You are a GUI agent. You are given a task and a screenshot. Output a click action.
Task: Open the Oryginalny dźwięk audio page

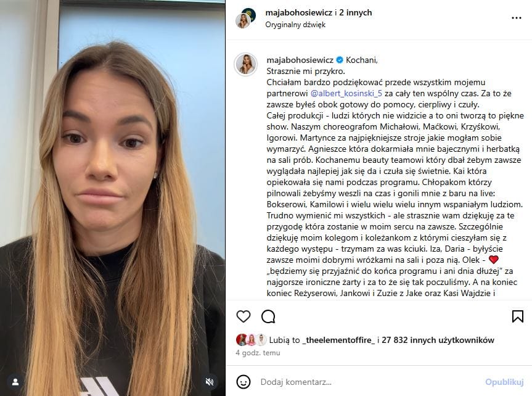coord(295,25)
